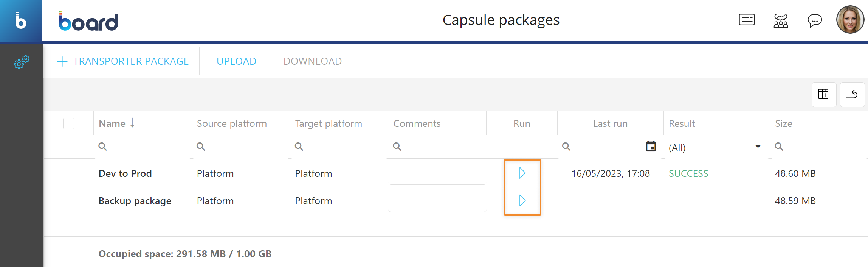Open the users group icon in header

tap(781, 20)
